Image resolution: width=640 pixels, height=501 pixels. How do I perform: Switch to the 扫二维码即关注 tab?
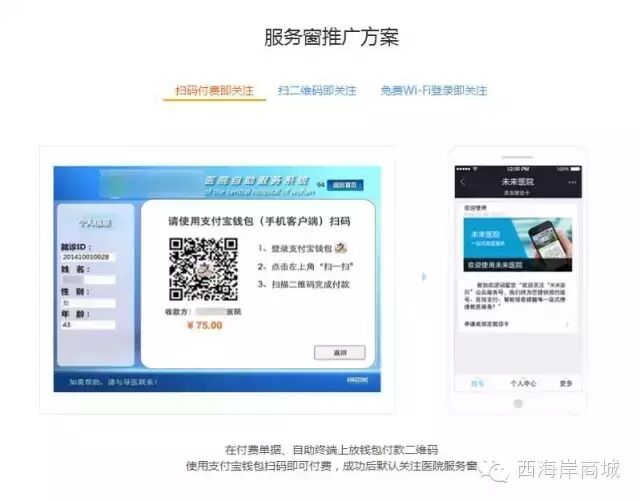click(317, 90)
